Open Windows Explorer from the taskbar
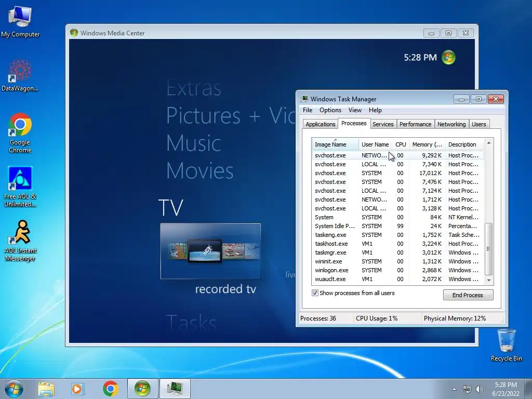The height and width of the screenshot is (399, 532). [46, 389]
